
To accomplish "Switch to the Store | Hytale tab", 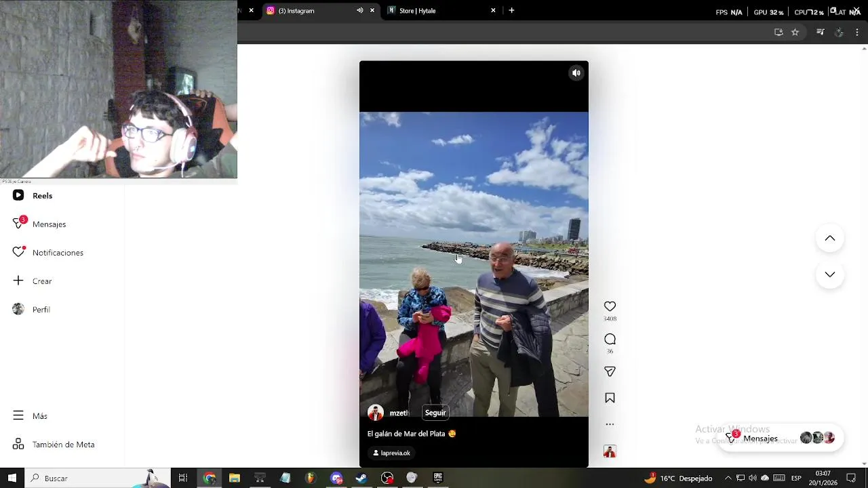I will 441,11.
